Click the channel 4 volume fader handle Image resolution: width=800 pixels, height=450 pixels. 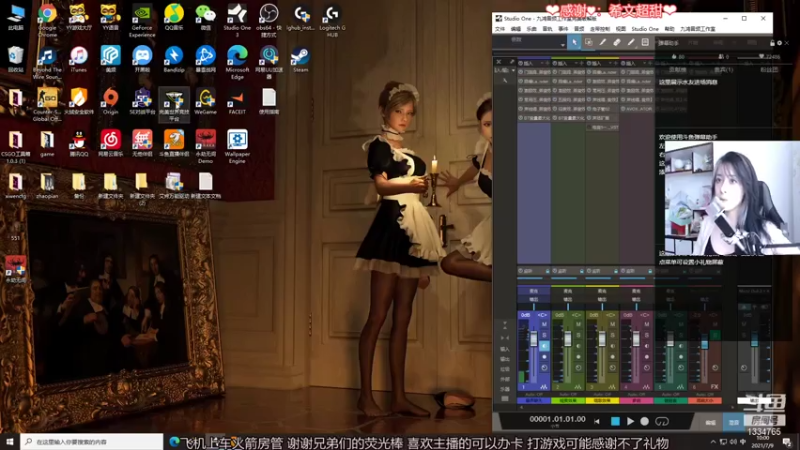pyautogui.click(x=636, y=339)
